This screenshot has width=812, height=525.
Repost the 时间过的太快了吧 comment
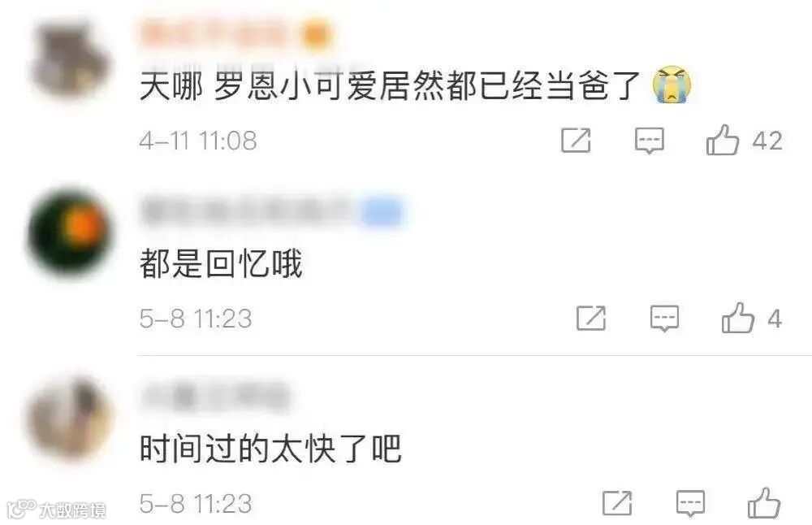[x=617, y=503]
